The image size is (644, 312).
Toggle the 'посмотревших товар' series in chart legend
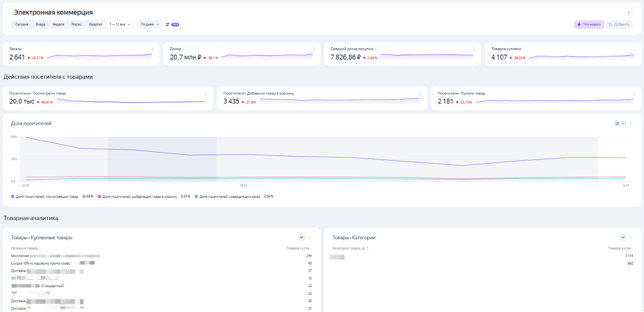point(13,197)
